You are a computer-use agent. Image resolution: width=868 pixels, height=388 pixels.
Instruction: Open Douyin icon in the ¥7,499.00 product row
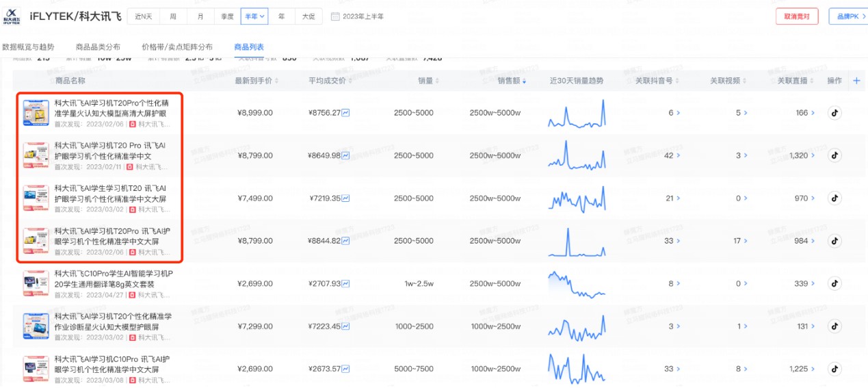coord(834,198)
